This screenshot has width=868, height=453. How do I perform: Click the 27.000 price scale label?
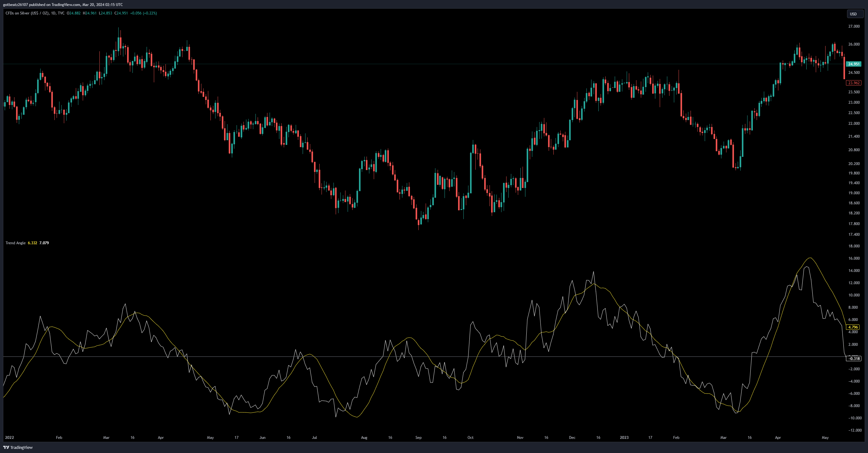(854, 26)
